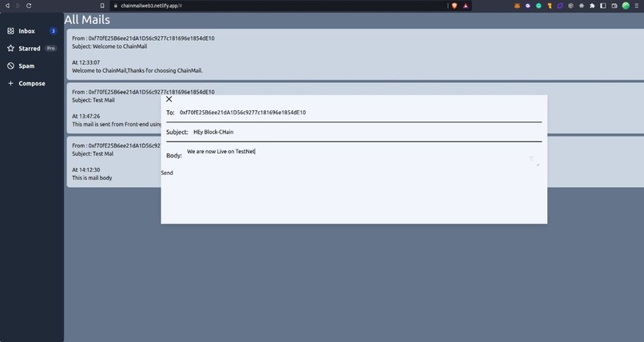Go back in the browser
The height and width of the screenshot is (342, 644).
[7, 6]
